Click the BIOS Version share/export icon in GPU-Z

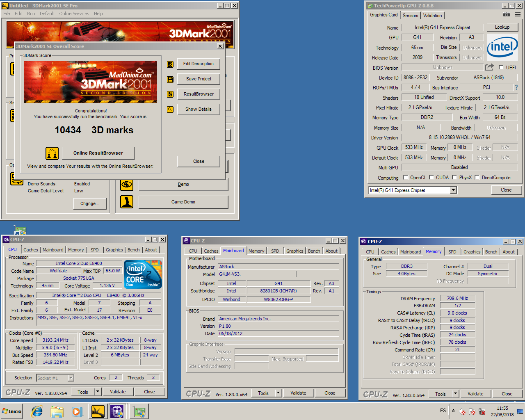(490, 67)
